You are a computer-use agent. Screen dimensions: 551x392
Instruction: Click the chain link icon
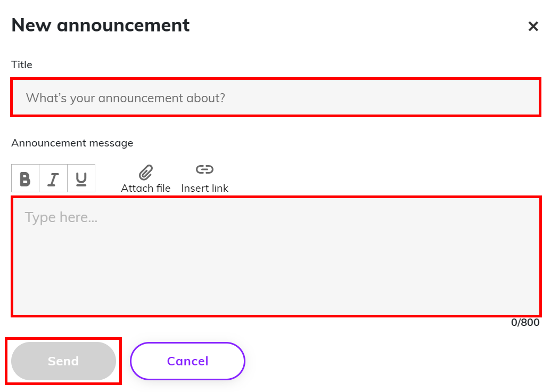(x=204, y=169)
